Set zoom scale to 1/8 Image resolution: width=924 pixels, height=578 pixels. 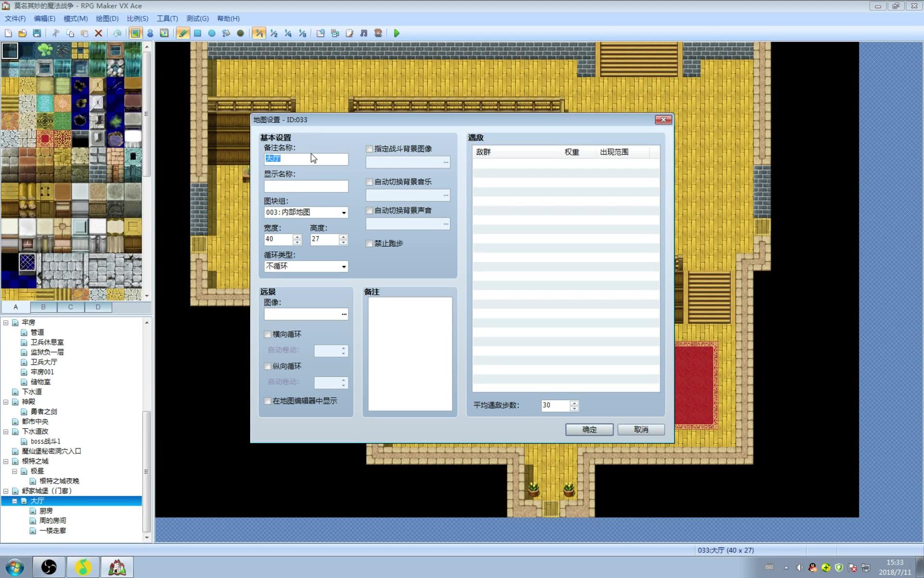tap(302, 33)
